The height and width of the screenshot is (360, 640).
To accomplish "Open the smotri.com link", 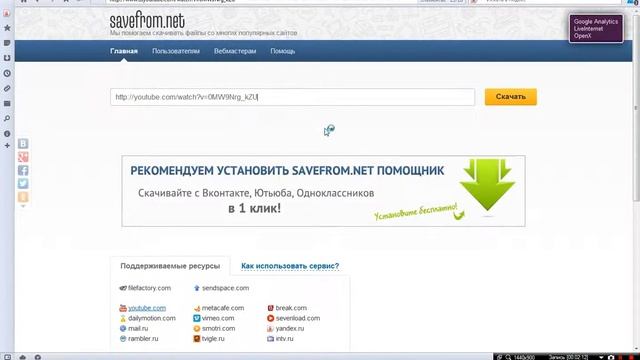I will 218,328.
